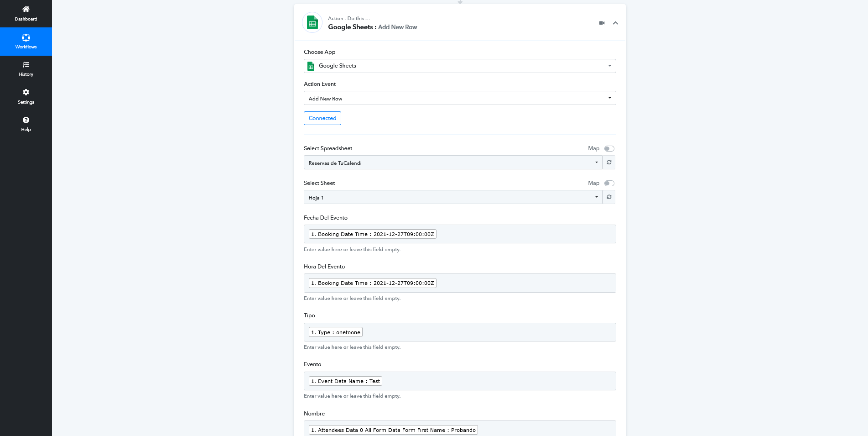Open the Action Event dropdown
The width and height of the screenshot is (868, 436).
(x=460, y=98)
